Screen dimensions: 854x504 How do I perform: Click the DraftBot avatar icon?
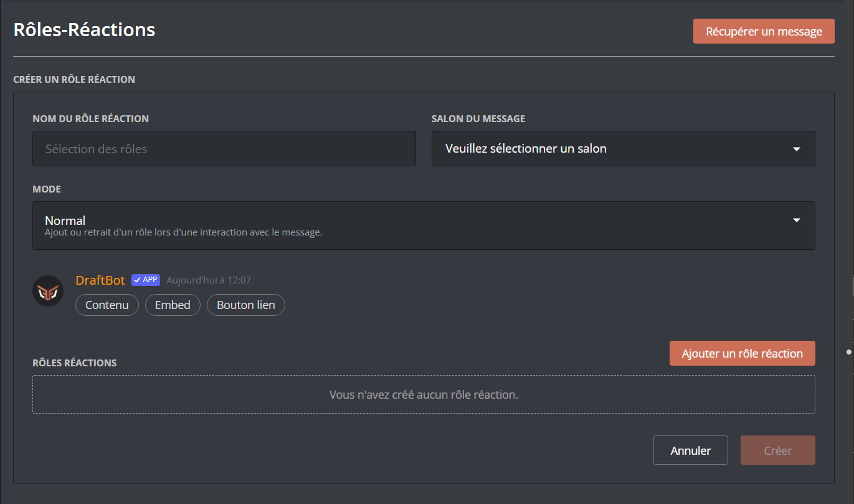48,291
